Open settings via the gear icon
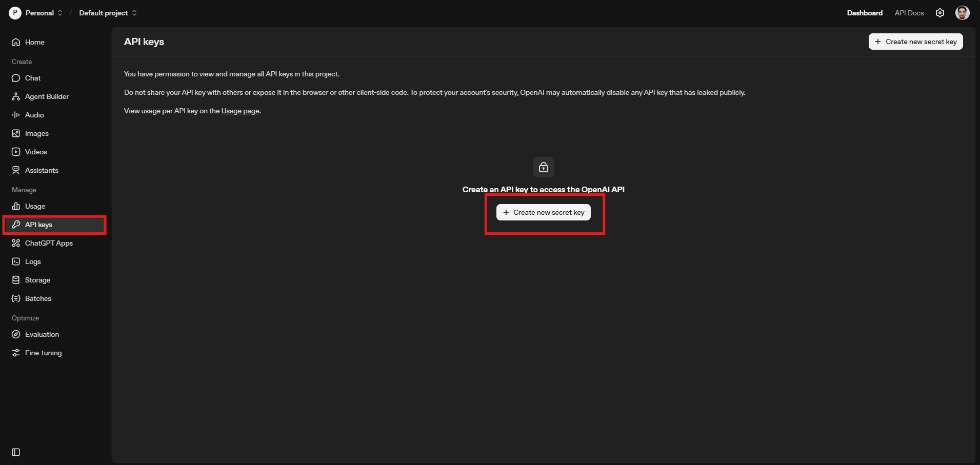Image resolution: width=980 pixels, height=465 pixels. coord(940,13)
